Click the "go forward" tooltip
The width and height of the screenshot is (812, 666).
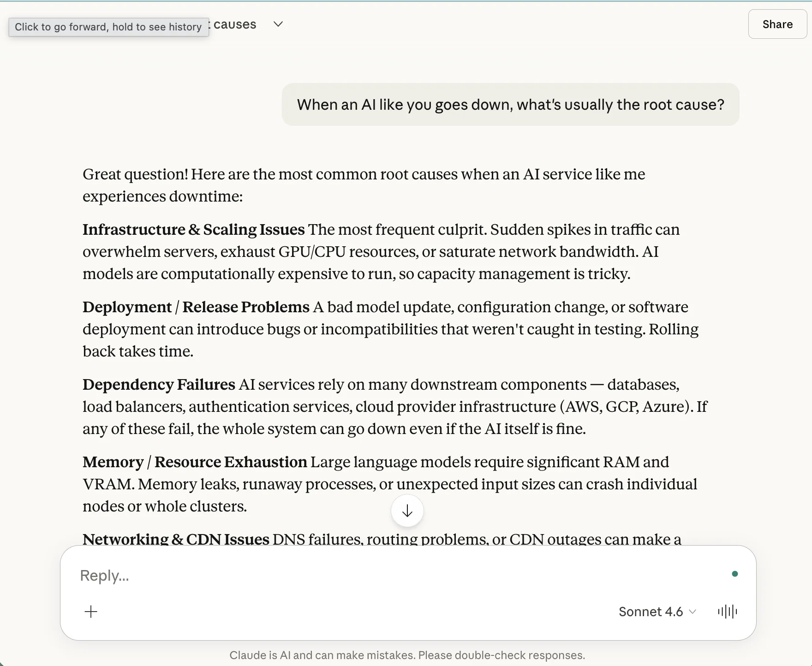(x=108, y=27)
